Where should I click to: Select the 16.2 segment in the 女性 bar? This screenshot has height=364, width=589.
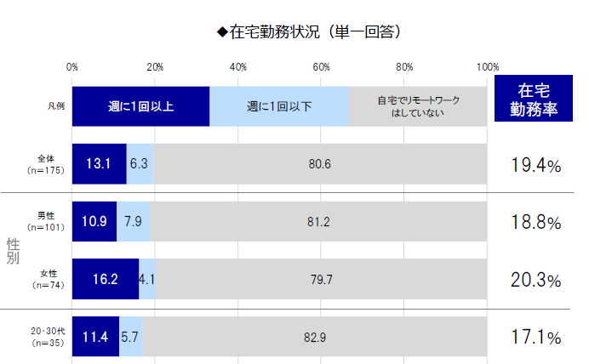click(x=106, y=278)
